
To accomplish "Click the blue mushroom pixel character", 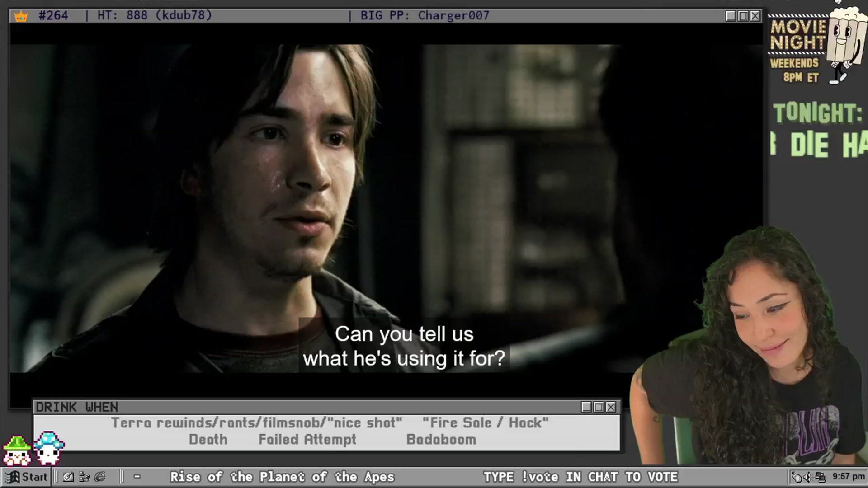I will pyautogui.click(x=49, y=447).
